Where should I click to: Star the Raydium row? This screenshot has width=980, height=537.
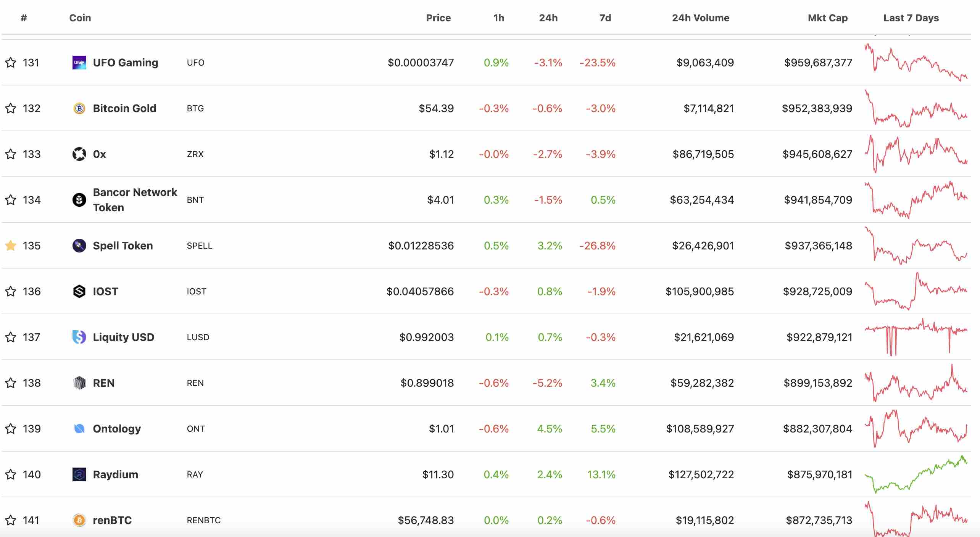point(11,474)
